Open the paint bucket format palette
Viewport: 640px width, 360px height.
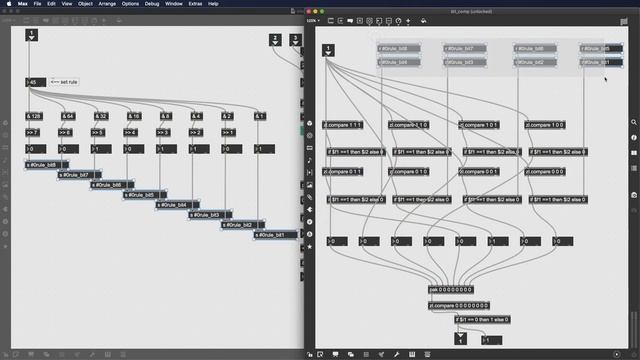tap(424, 20)
